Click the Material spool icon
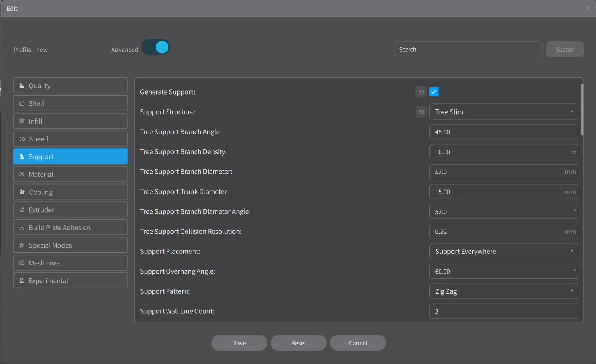Screen dimensions: 596x364 tap(22, 174)
